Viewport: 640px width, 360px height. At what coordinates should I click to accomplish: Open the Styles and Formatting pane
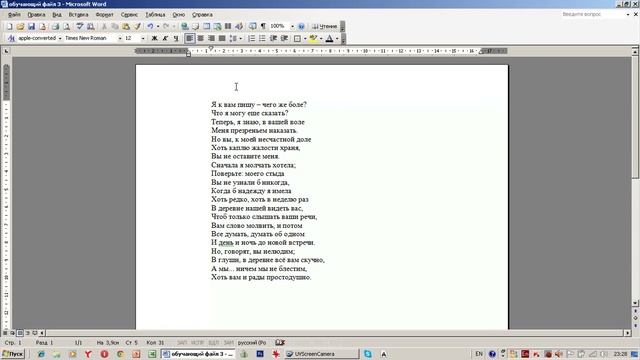point(11,38)
